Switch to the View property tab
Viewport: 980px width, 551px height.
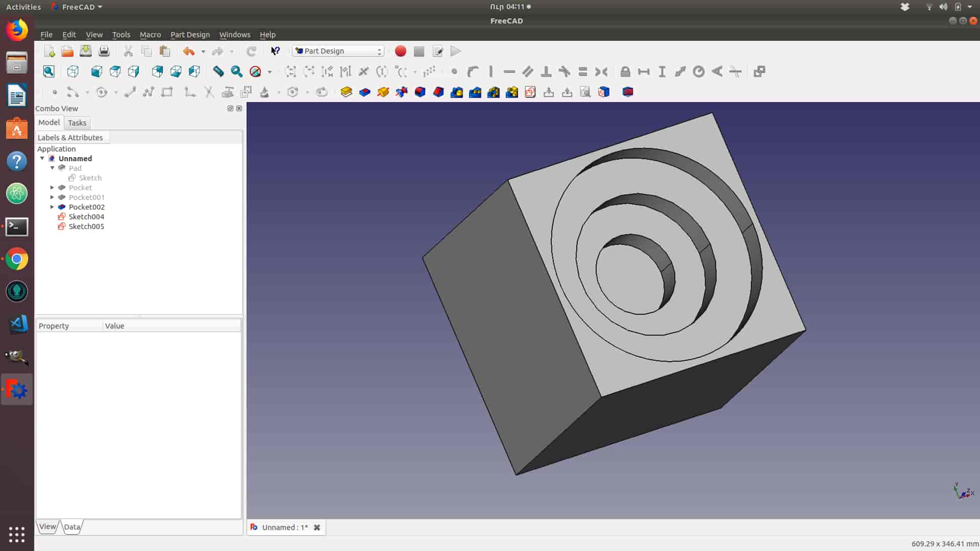click(x=47, y=527)
